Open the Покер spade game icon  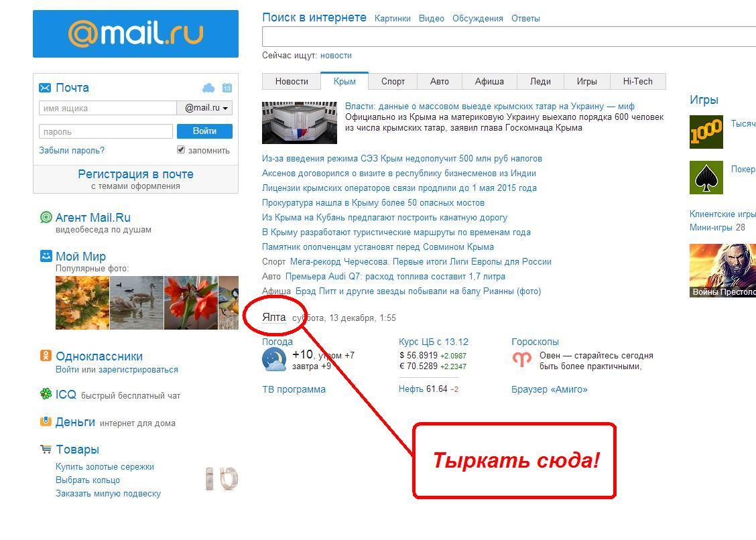click(x=706, y=178)
